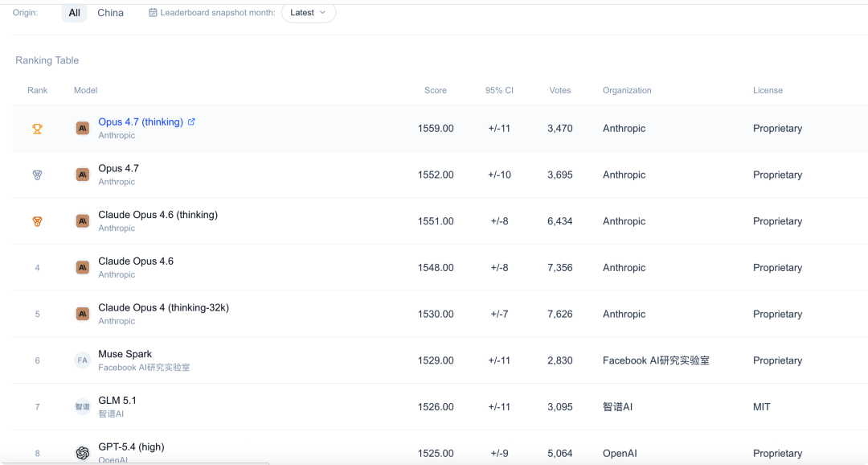Click the score 1525.00
Screen dimensions: 868x465
[436, 454]
